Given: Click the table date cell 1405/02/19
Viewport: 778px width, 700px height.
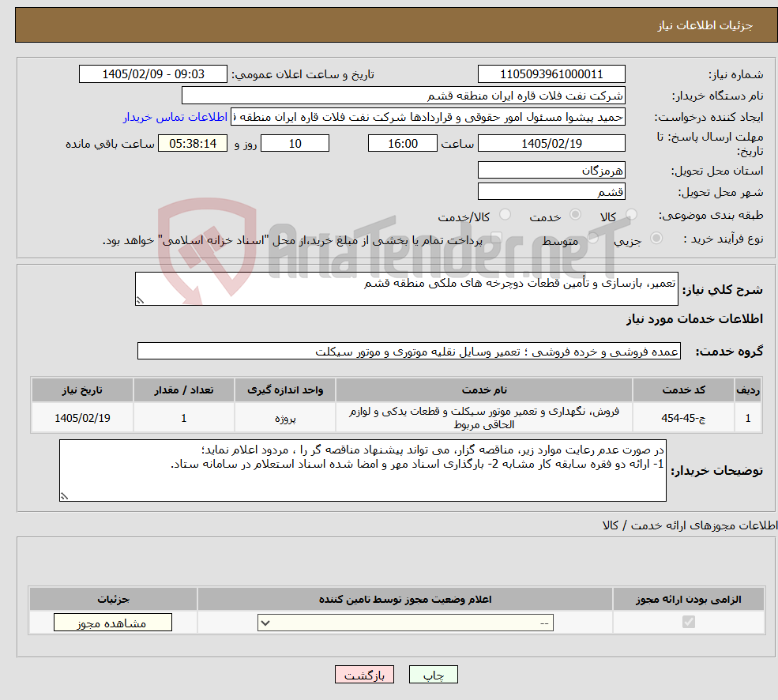Looking at the screenshot, I should (x=82, y=418).
